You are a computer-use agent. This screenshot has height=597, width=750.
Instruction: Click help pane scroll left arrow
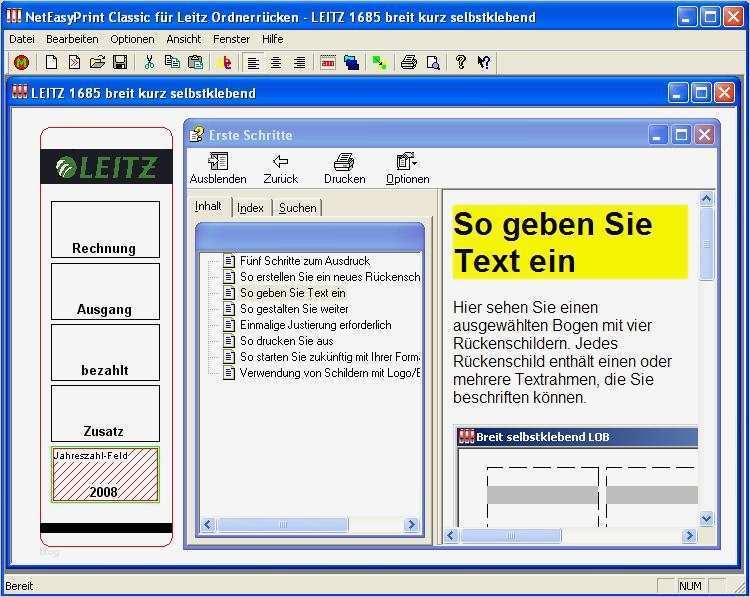click(x=451, y=535)
